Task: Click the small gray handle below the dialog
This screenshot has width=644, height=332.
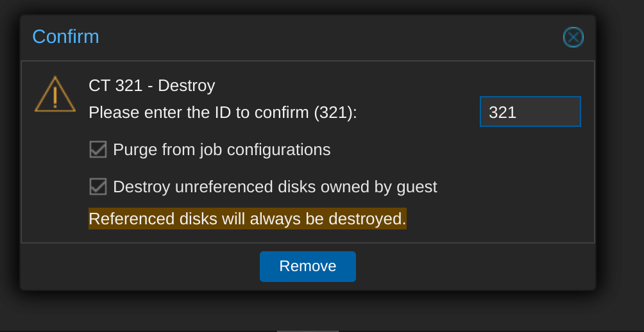Action: point(308,331)
